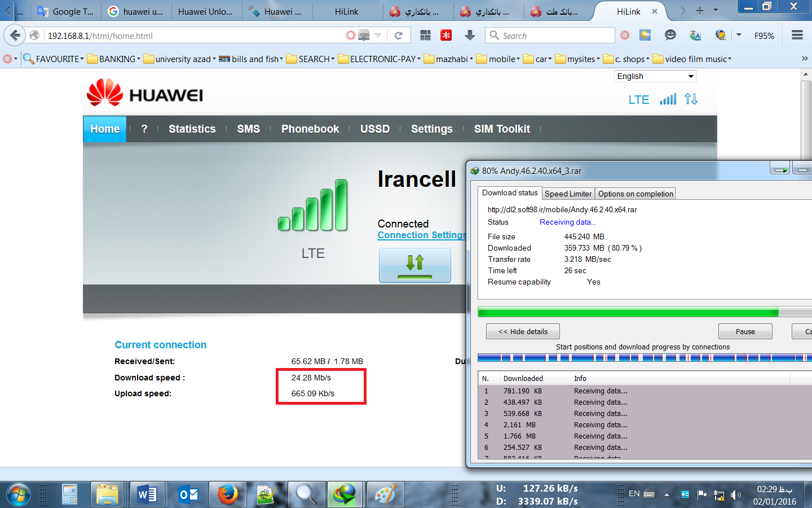Click the Huawei logo
This screenshot has width=812, height=508.
click(145, 93)
